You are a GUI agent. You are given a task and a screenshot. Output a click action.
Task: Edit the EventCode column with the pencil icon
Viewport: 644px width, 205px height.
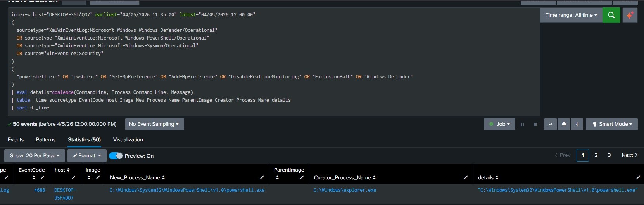[x=42, y=177]
